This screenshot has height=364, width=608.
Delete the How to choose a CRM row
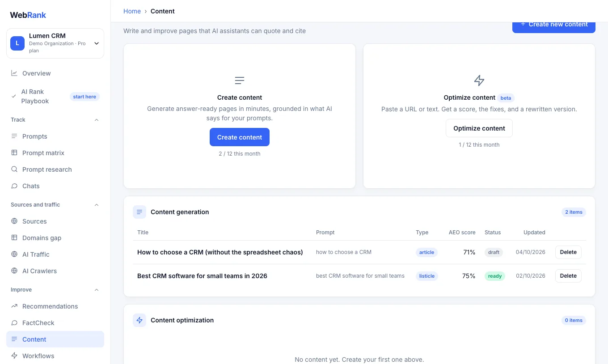coord(568,252)
